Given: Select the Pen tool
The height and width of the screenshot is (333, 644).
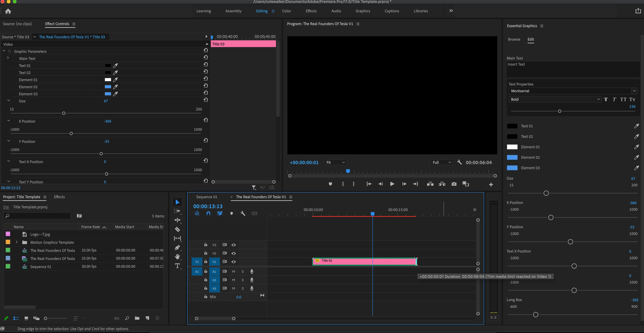Looking at the screenshot, I should click(x=177, y=247).
